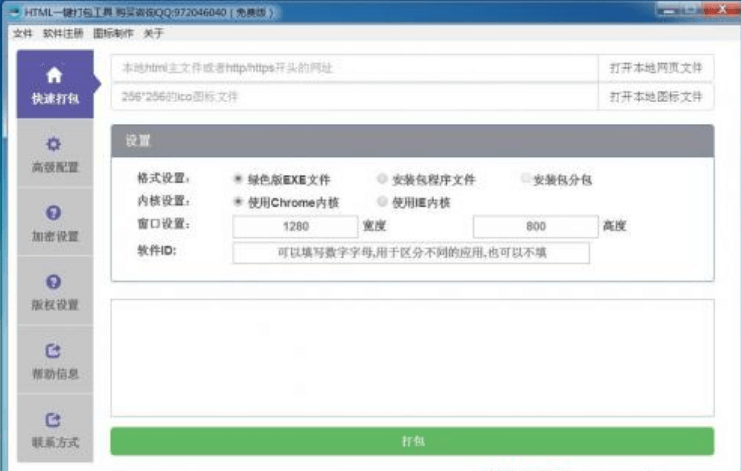Click the 格式设置 label
Image resolution: width=741 pixels, height=471 pixels.
click(163, 178)
